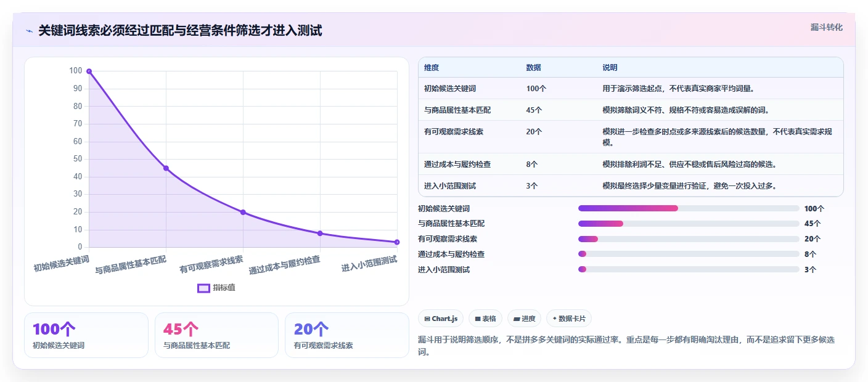Click the description starting 用于演示筛选起点
The image size is (868, 382).
click(679, 88)
